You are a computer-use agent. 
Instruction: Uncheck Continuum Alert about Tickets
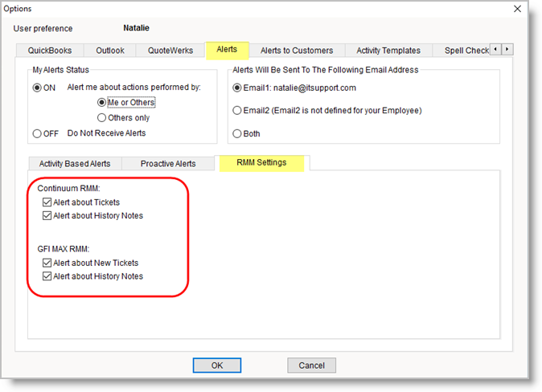(47, 202)
